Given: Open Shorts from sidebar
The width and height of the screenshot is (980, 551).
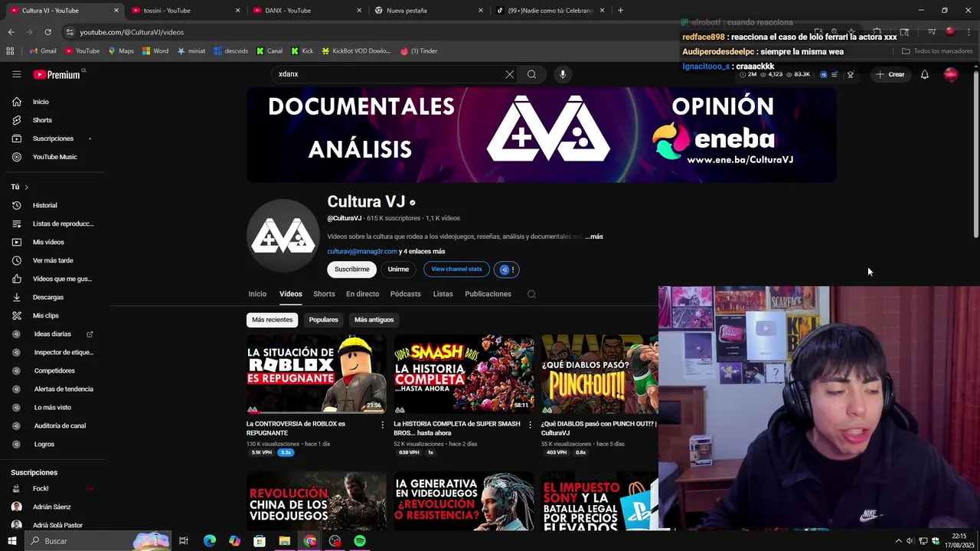Looking at the screenshot, I should point(42,120).
